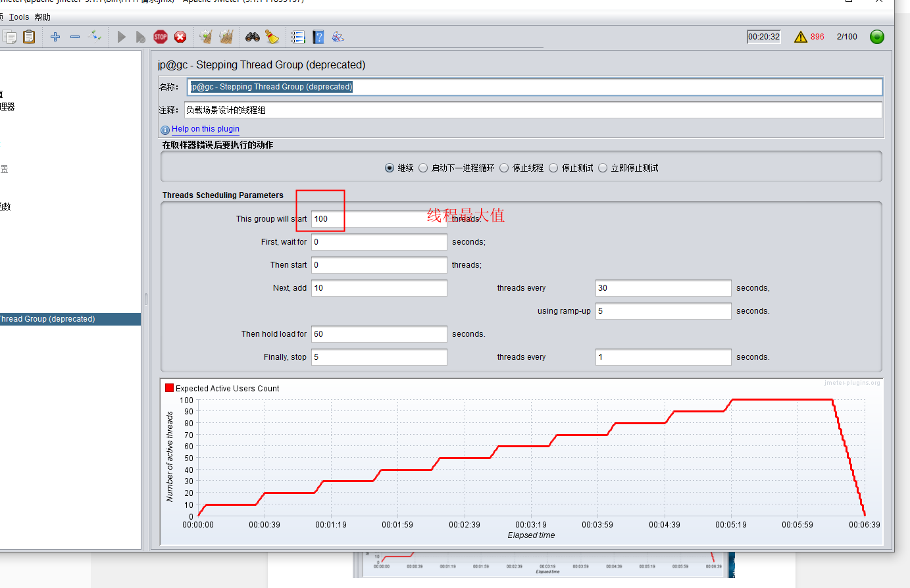
Task: Click the Expand All plus icon
Action: point(55,37)
